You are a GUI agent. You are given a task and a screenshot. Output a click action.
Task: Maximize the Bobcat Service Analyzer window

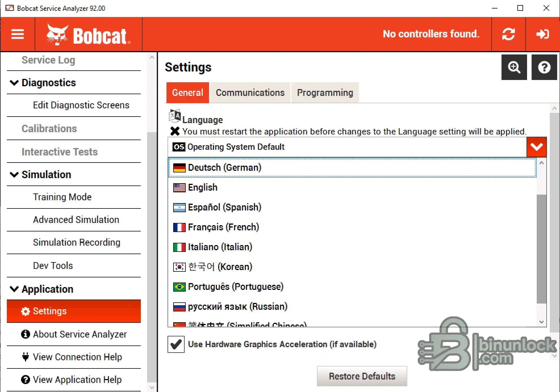520,8
